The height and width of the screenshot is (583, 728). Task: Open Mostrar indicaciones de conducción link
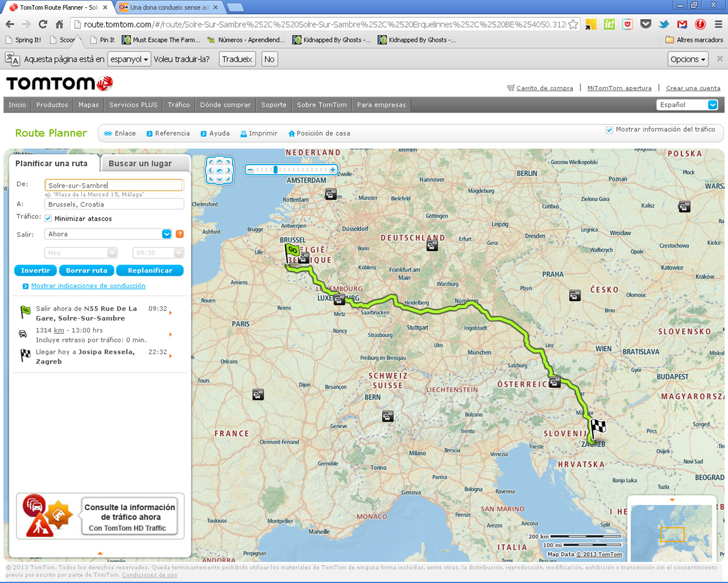coord(88,286)
